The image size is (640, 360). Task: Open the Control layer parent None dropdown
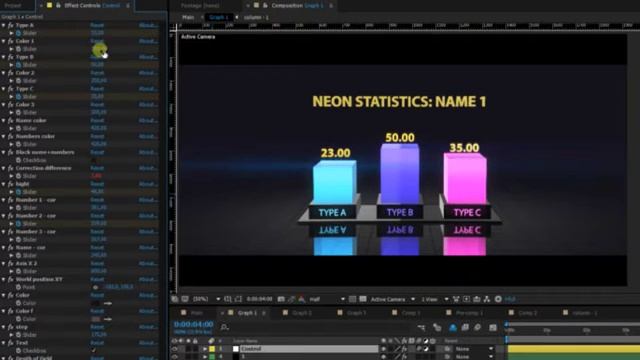coord(474,349)
